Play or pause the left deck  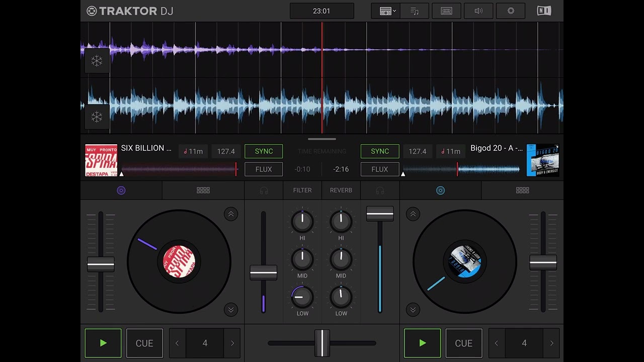[103, 343]
